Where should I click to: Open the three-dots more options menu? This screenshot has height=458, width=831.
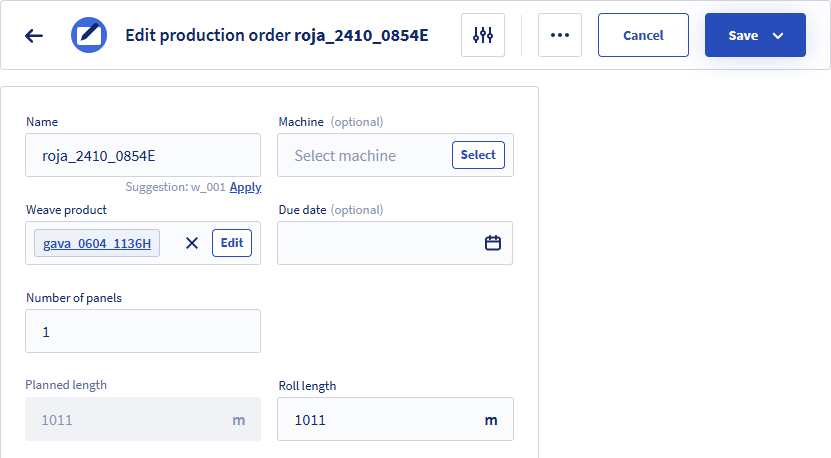click(x=560, y=35)
